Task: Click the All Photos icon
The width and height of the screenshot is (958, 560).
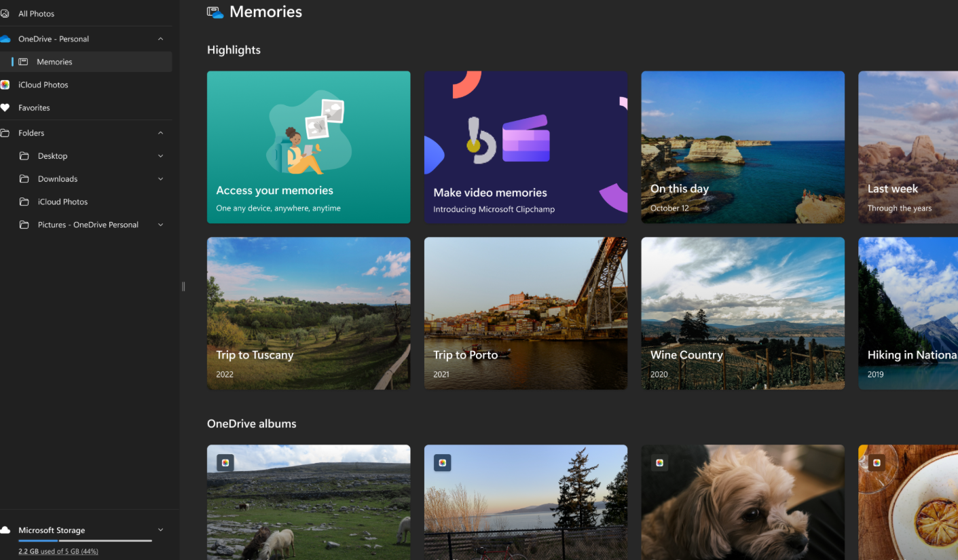Action: coord(5,14)
